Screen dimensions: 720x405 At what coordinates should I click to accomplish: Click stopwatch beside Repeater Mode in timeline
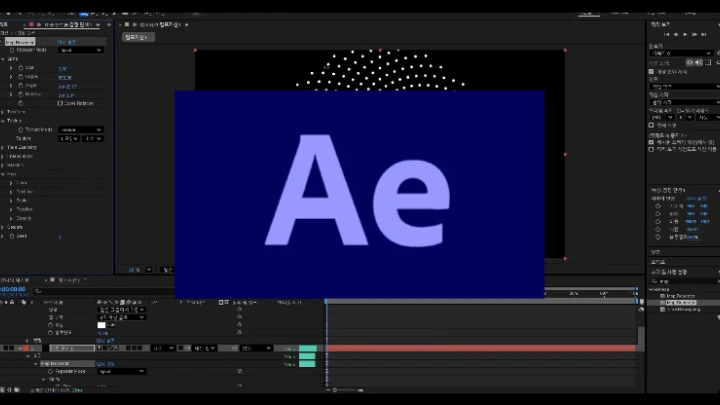pos(51,371)
